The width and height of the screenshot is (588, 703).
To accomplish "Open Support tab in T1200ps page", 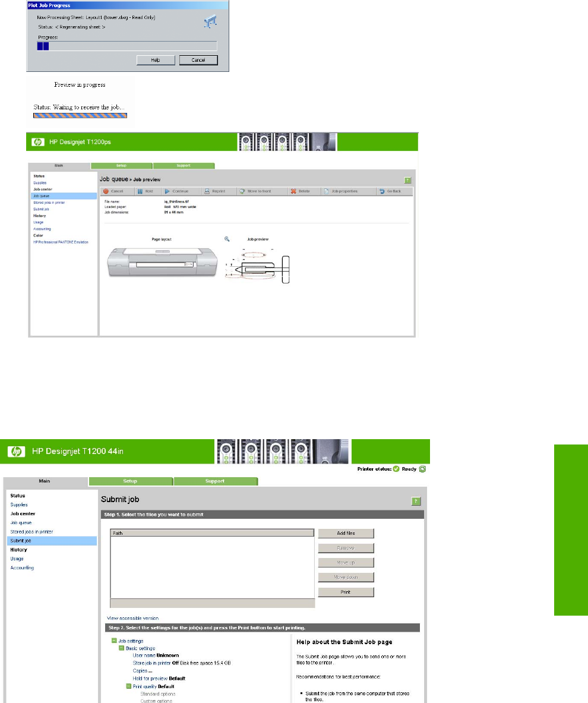I will click(x=184, y=166).
